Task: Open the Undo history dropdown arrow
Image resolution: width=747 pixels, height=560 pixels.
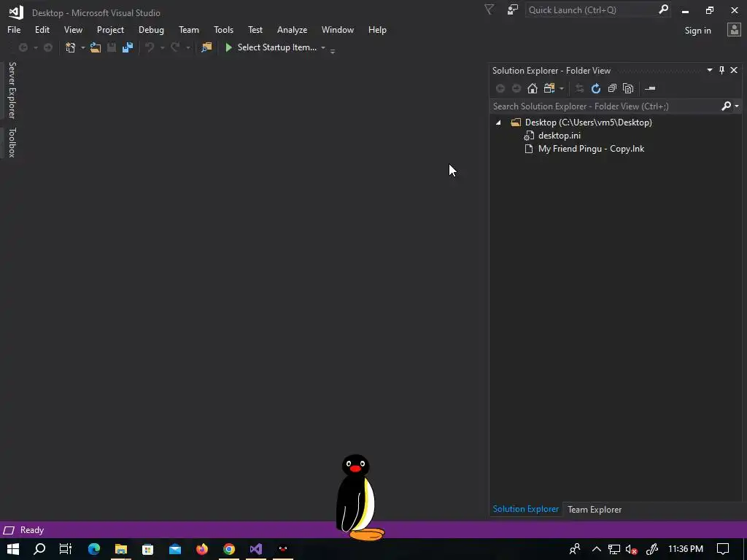Action: [162, 47]
